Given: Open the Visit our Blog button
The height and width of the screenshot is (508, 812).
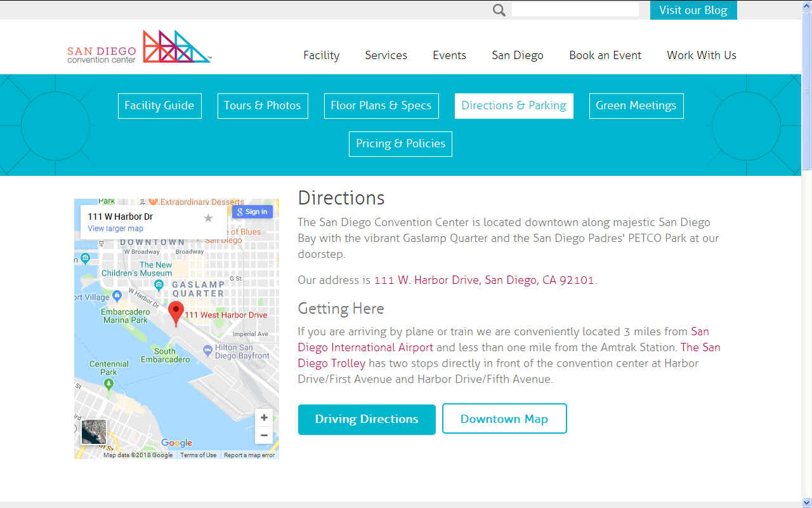Looking at the screenshot, I should point(693,10).
